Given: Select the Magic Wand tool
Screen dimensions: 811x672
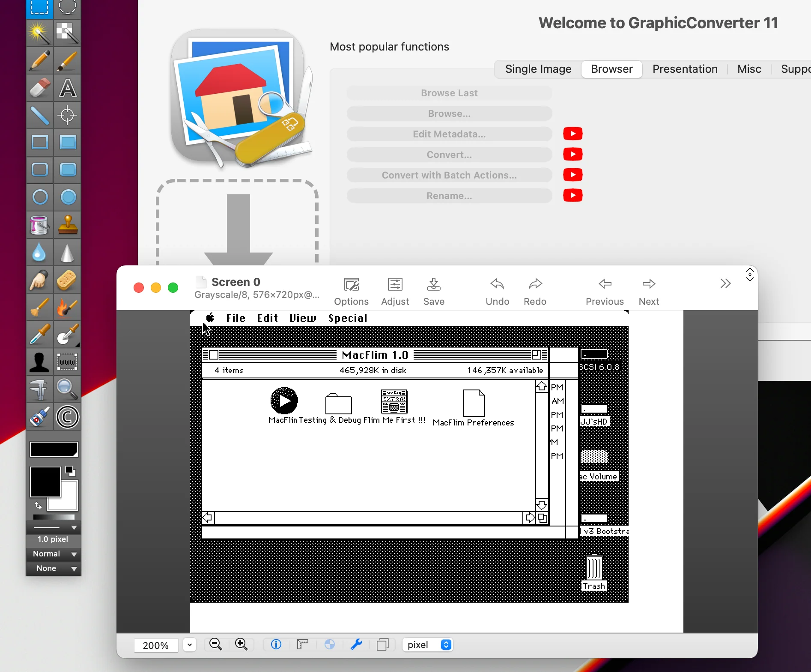Looking at the screenshot, I should pyautogui.click(x=39, y=33).
